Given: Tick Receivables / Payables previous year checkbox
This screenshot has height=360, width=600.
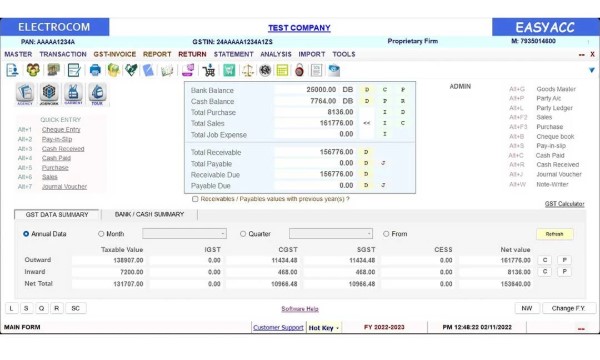Looking at the screenshot, I should click(195, 199).
